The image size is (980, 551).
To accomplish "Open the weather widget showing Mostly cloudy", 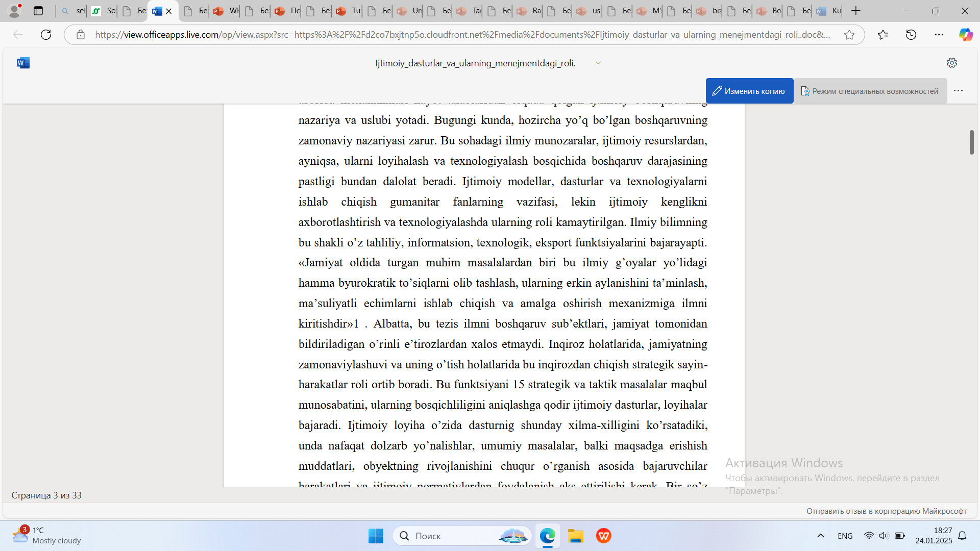I will point(46,536).
